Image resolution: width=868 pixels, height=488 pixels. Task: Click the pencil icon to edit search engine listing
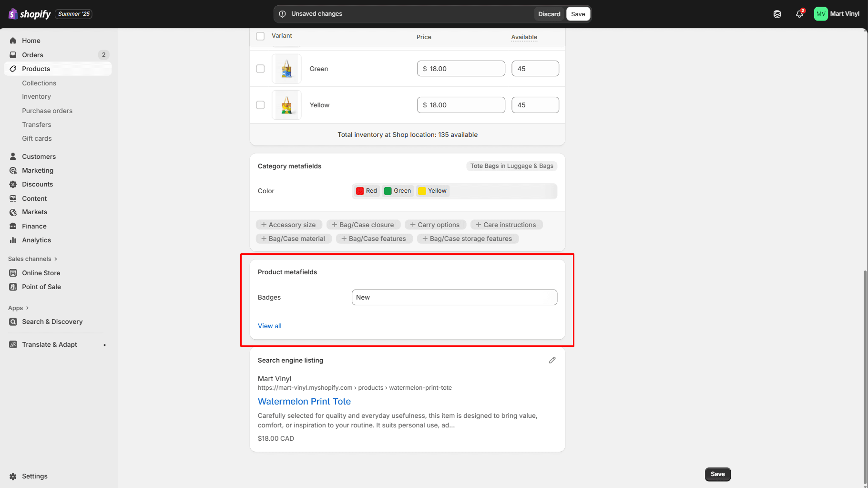[x=552, y=360]
